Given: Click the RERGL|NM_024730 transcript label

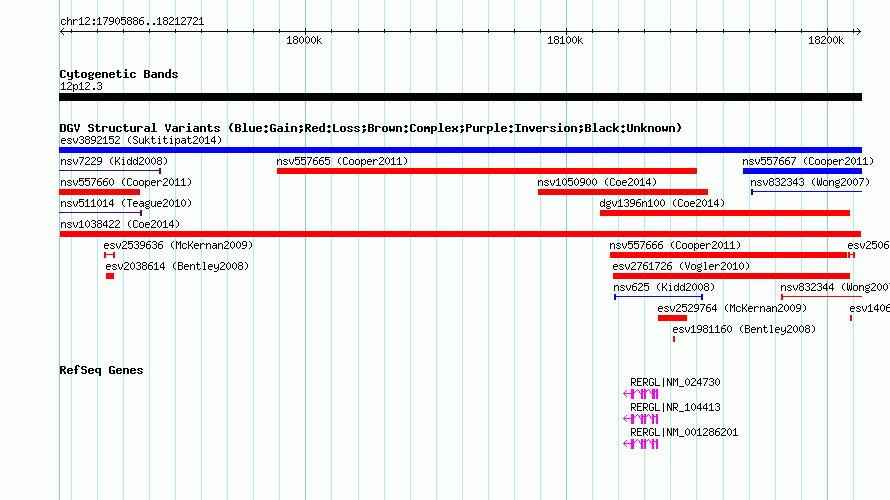Looking at the screenshot, I should pos(675,383).
